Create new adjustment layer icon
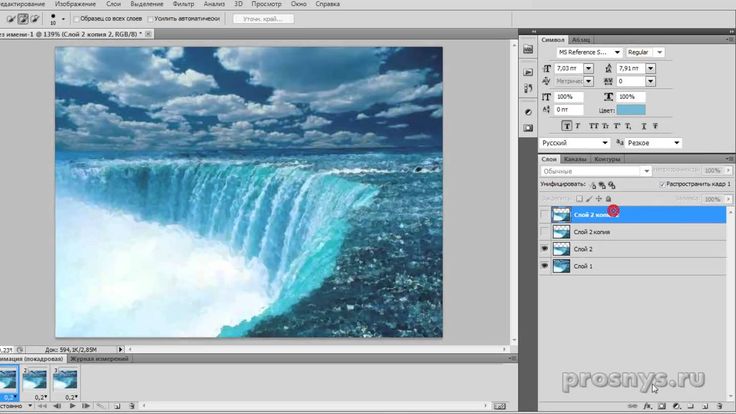 [x=676, y=406]
